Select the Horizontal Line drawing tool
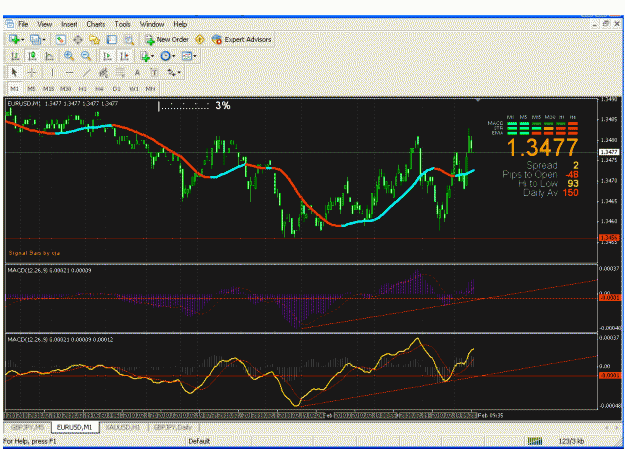This screenshot has height=449, width=625. [x=69, y=73]
